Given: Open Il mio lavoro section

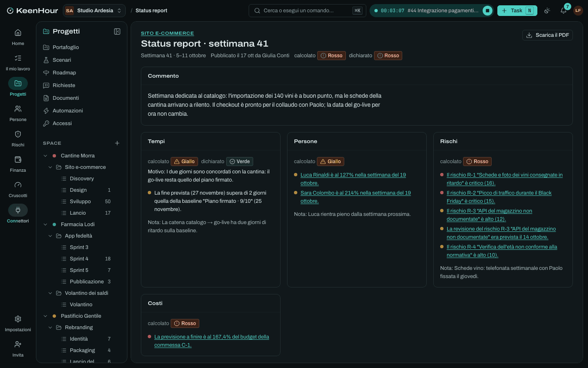Looking at the screenshot, I should tap(18, 63).
